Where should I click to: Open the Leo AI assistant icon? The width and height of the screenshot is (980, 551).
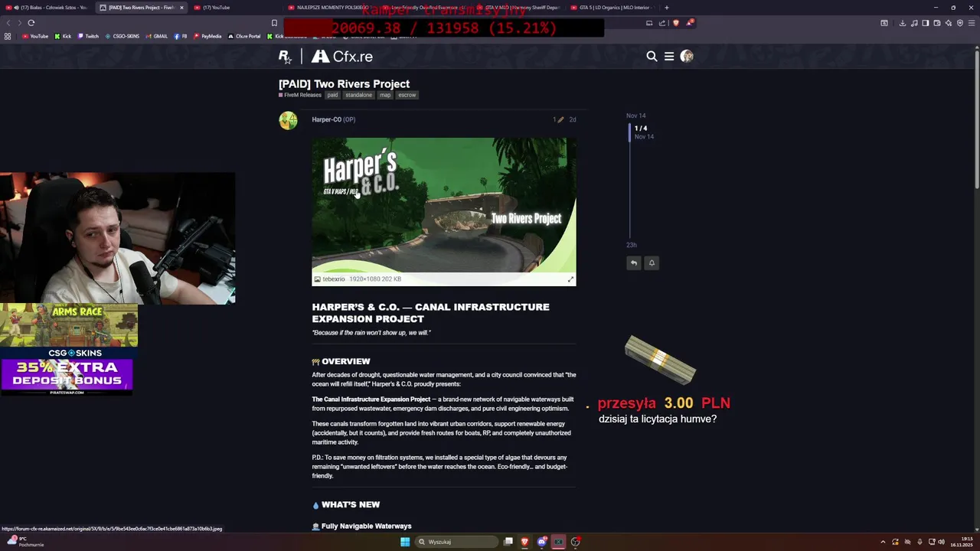point(949,23)
